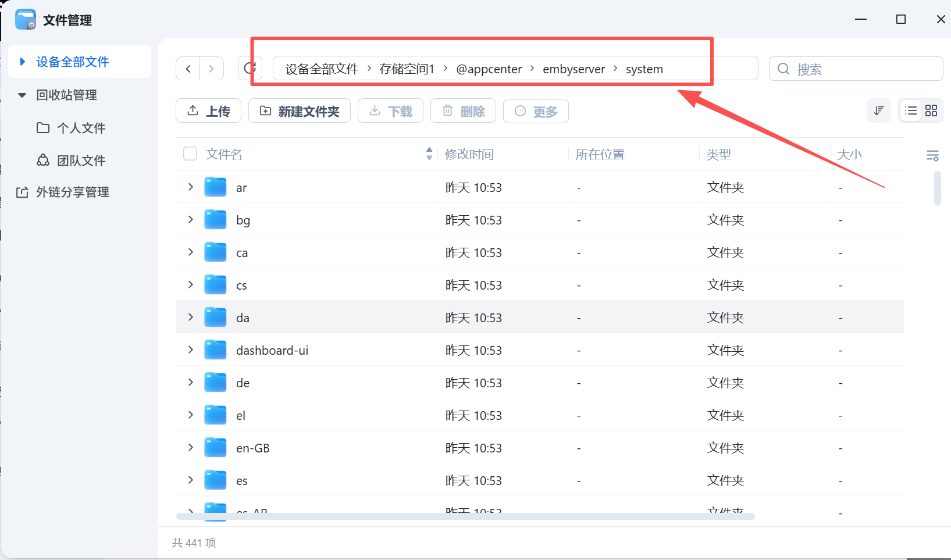
Task: Maximize the 文件管理 window
Action: [x=901, y=19]
